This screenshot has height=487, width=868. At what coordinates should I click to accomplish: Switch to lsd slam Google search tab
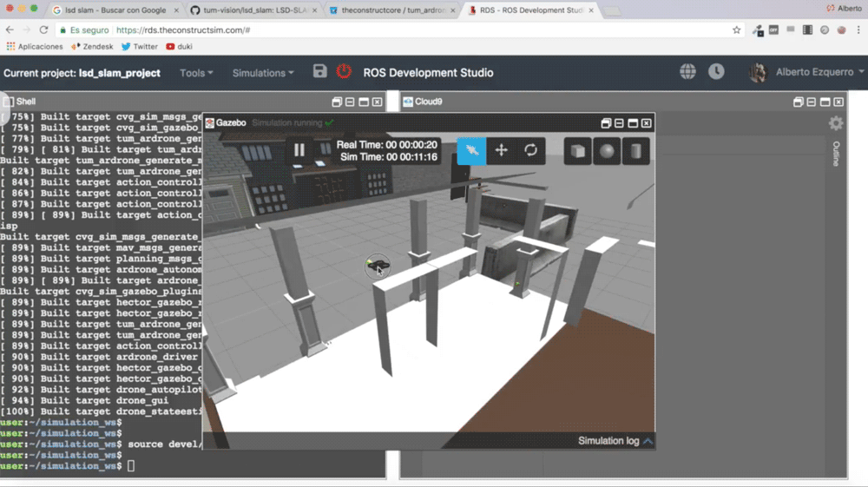(x=115, y=10)
